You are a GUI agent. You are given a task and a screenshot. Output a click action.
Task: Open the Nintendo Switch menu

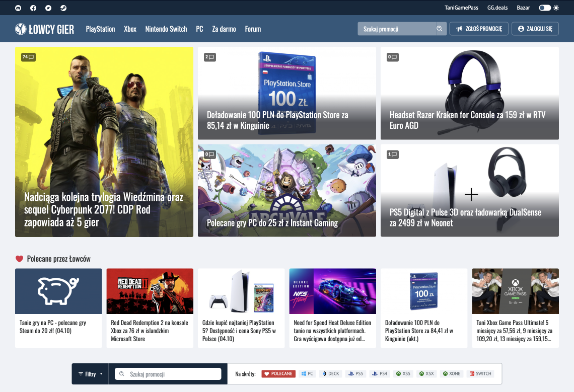pyautogui.click(x=166, y=29)
